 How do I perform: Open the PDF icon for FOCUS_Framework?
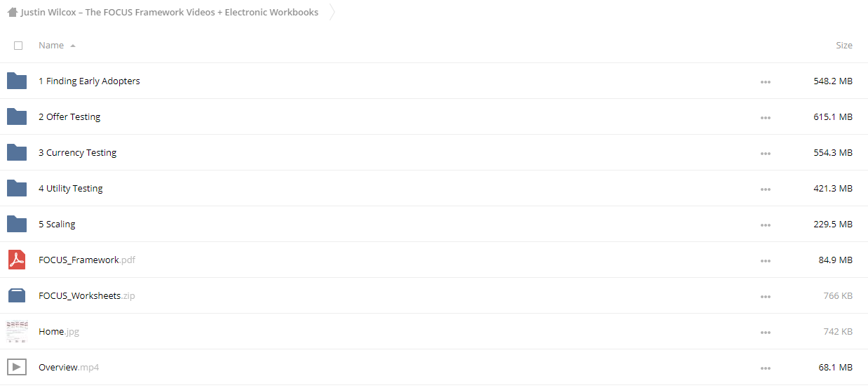coord(17,260)
